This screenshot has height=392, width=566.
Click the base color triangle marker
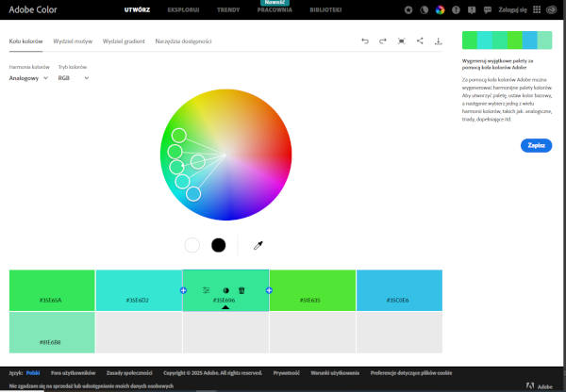[x=225, y=307]
